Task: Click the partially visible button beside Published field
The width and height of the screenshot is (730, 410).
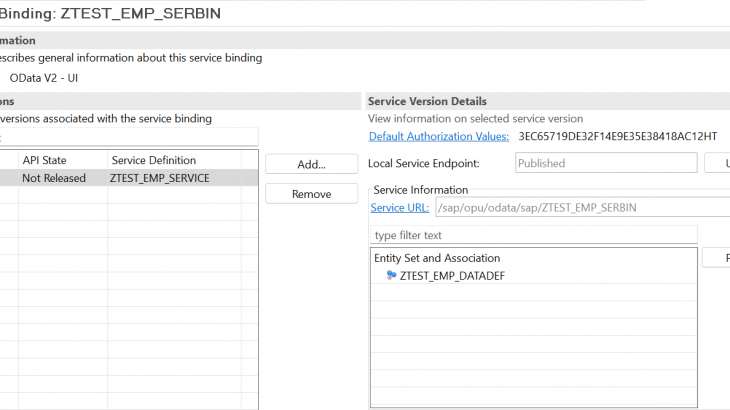Action: pos(717,163)
